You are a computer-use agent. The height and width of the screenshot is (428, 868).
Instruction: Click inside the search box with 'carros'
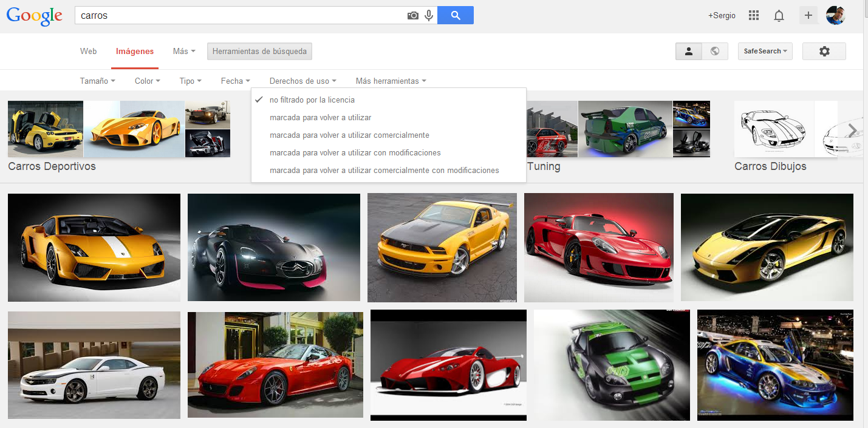tap(243, 16)
